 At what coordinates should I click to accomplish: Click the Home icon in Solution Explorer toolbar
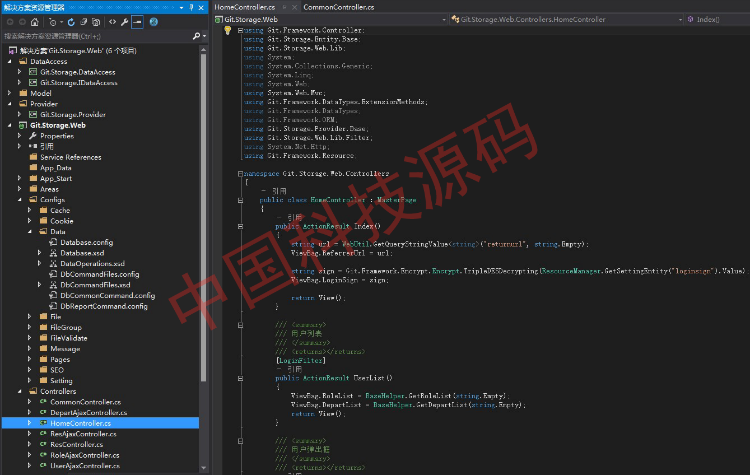32,21
